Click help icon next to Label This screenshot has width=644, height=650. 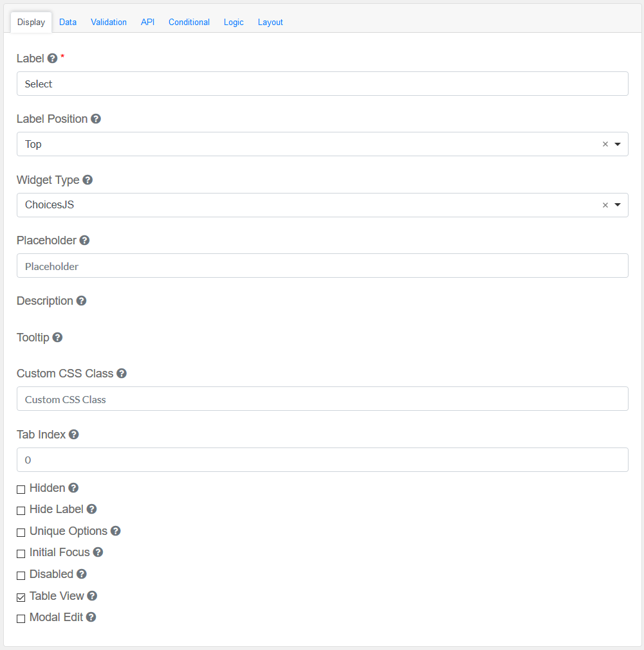(x=53, y=59)
